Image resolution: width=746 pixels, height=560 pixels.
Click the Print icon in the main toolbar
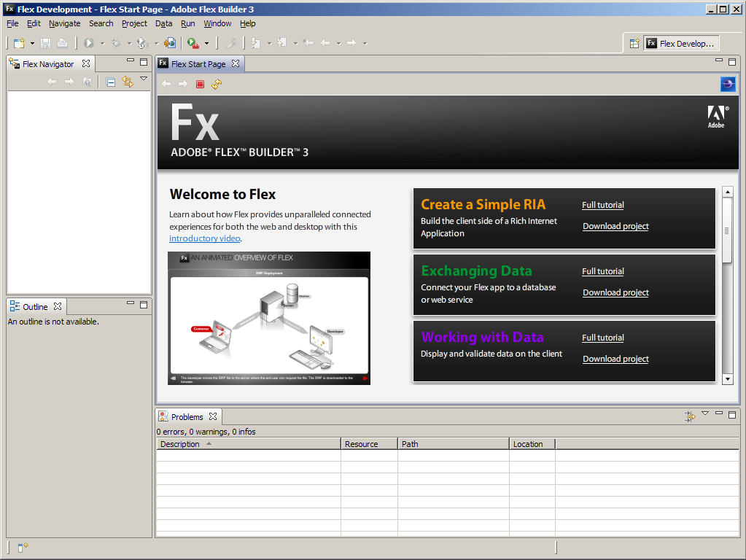62,43
